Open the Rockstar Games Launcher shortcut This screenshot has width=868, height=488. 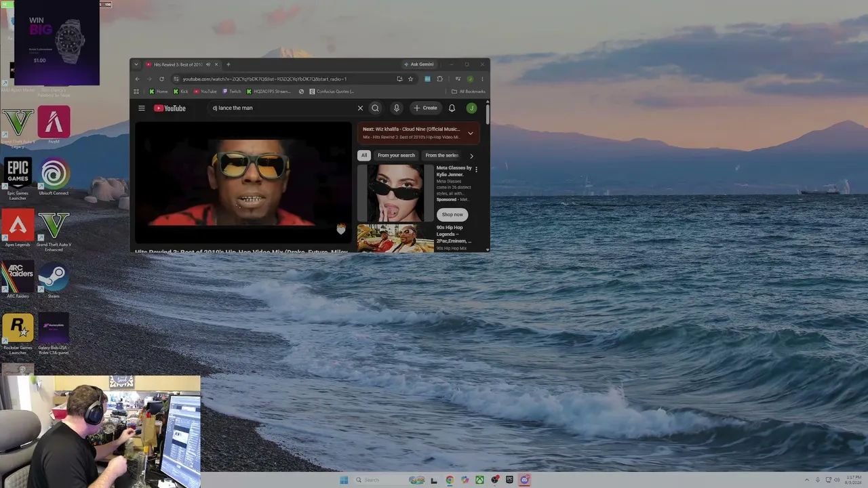pos(18,334)
